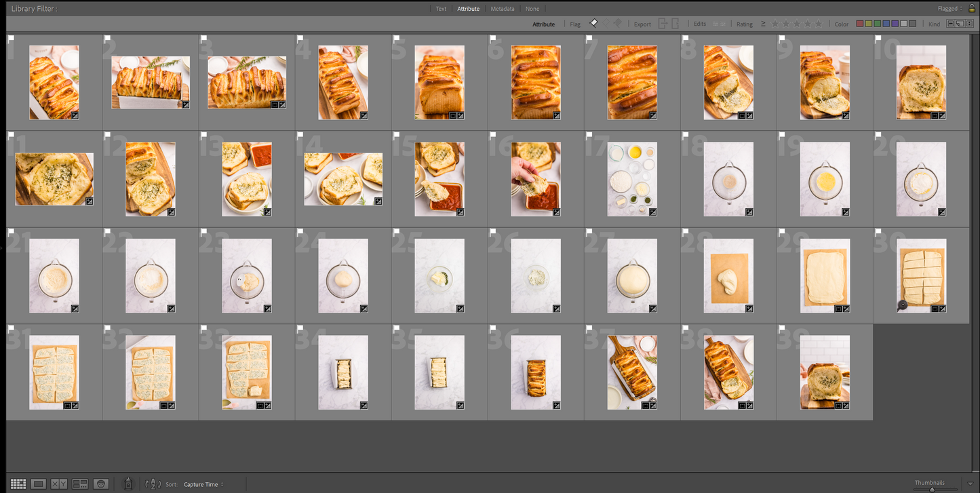Select the Painter spray can tool
980x493 pixels.
128,484
